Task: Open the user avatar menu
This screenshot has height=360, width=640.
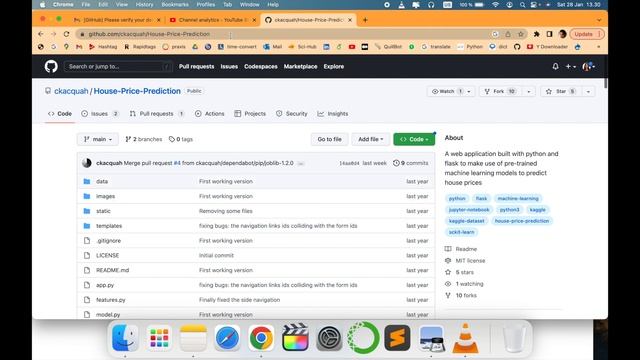Action: pyautogui.click(x=588, y=67)
